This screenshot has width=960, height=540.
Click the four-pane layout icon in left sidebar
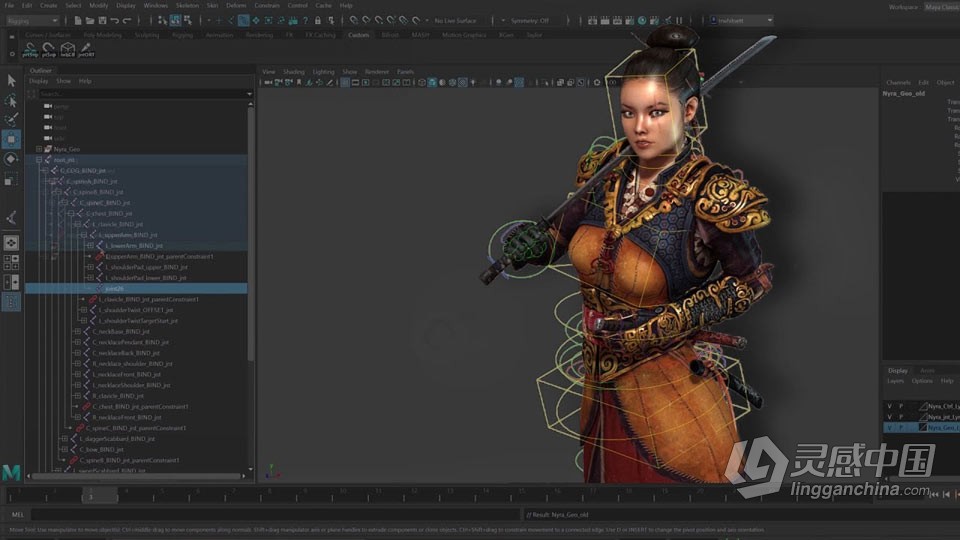coord(11,263)
